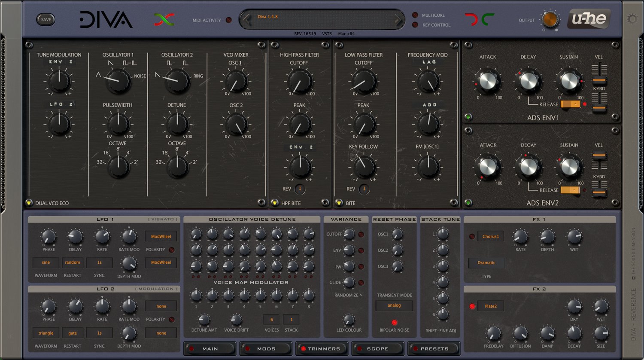The width and height of the screenshot is (644, 360).
Task: Click the green redo arrow icon
Action: (488, 19)
